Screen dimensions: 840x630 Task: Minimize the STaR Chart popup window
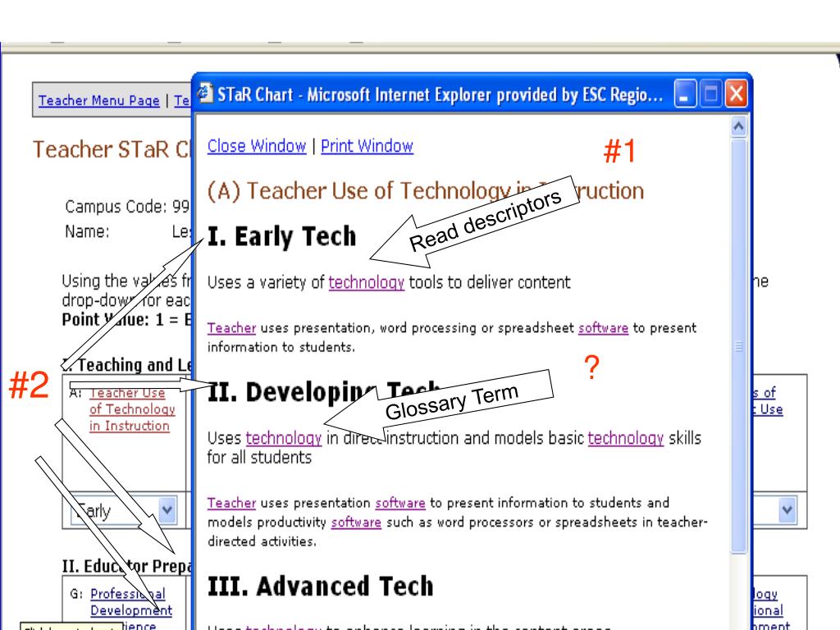click(x=685, y=94)
